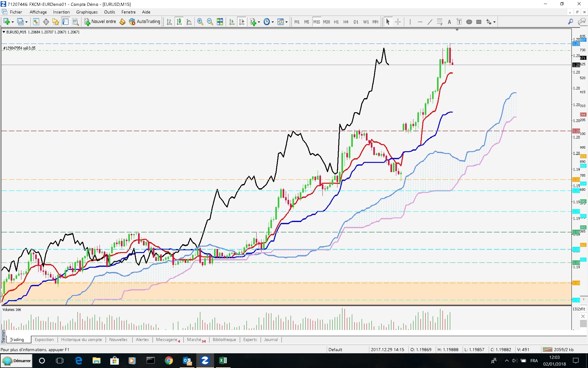Open Google Chrome from the taskbar
Viewport: 588px width, 368px height.
pyautogui.click(x=169, y=361)
